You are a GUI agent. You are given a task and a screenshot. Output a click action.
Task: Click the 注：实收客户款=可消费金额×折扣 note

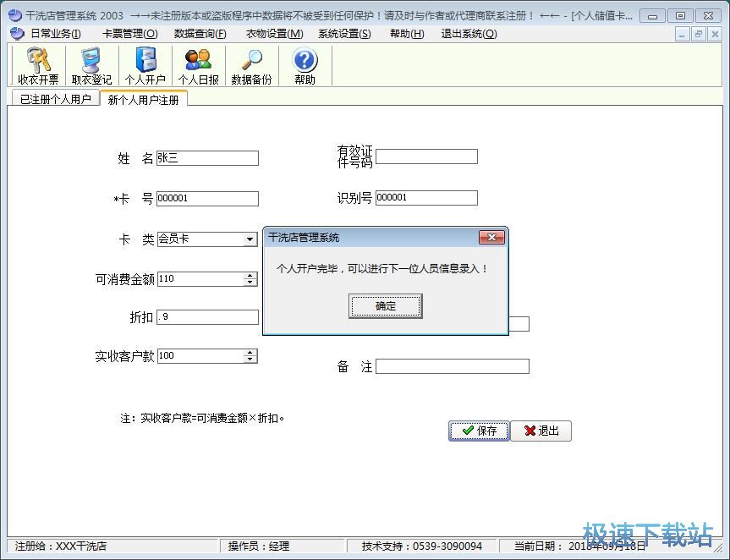coord(202,418)
